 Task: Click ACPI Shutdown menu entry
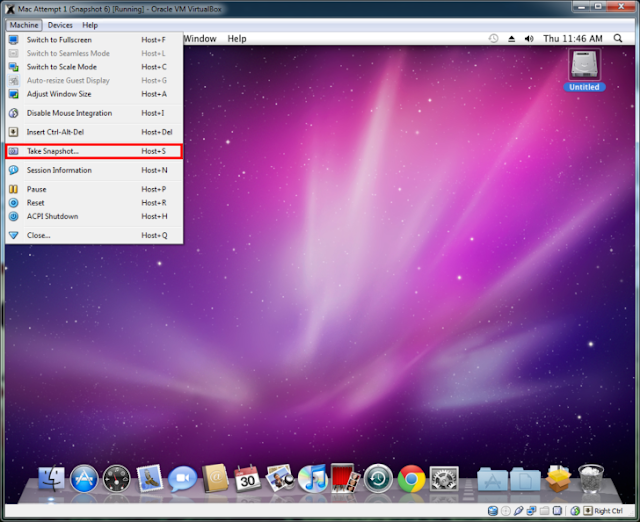pos(94,216)
